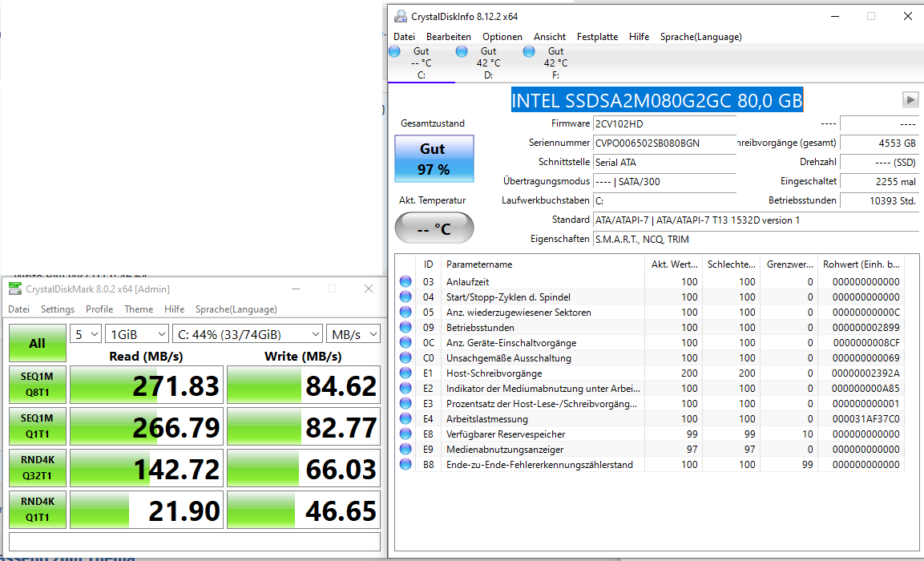Viewport: 924px width, 561px height.
Task: Select the F: drive status orb
Action: (529, 51)
